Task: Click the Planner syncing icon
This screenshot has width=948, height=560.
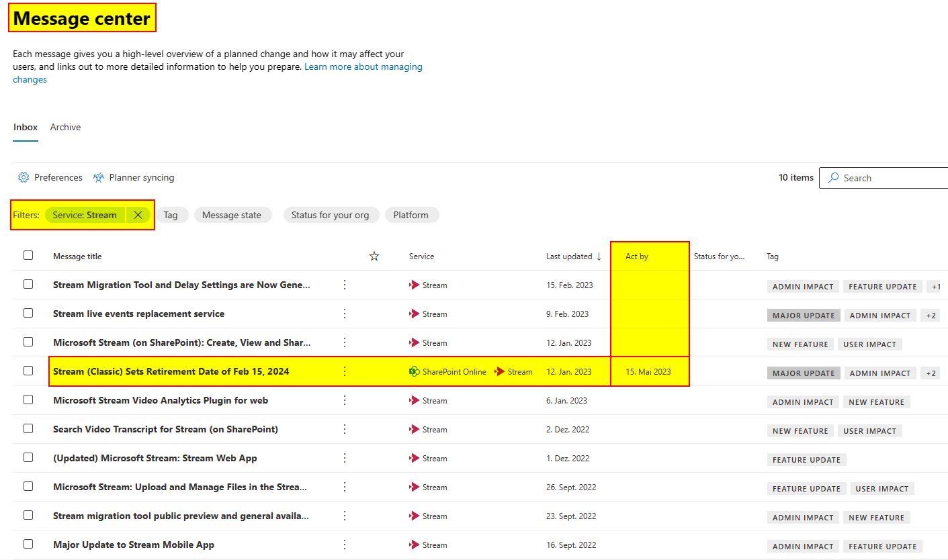Action: pos(99,177)
